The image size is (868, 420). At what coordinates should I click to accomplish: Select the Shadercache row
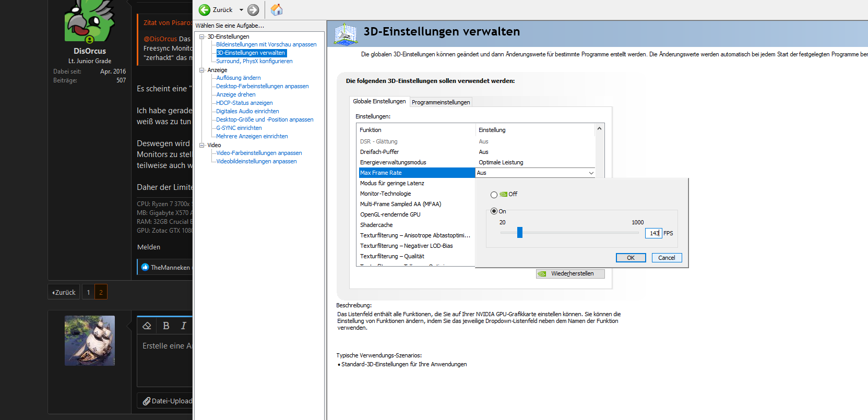(x=417, y=225)
